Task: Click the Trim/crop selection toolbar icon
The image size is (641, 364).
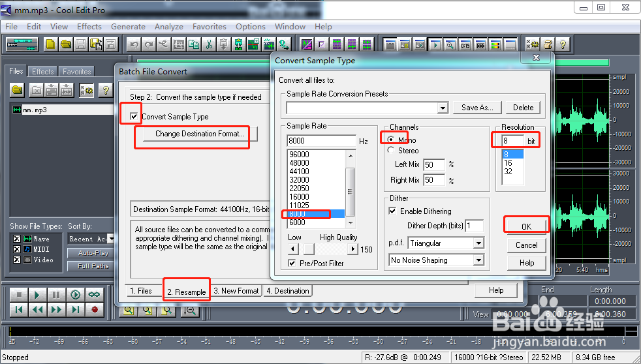Action: pyautogui.click(x=179, y=44)
